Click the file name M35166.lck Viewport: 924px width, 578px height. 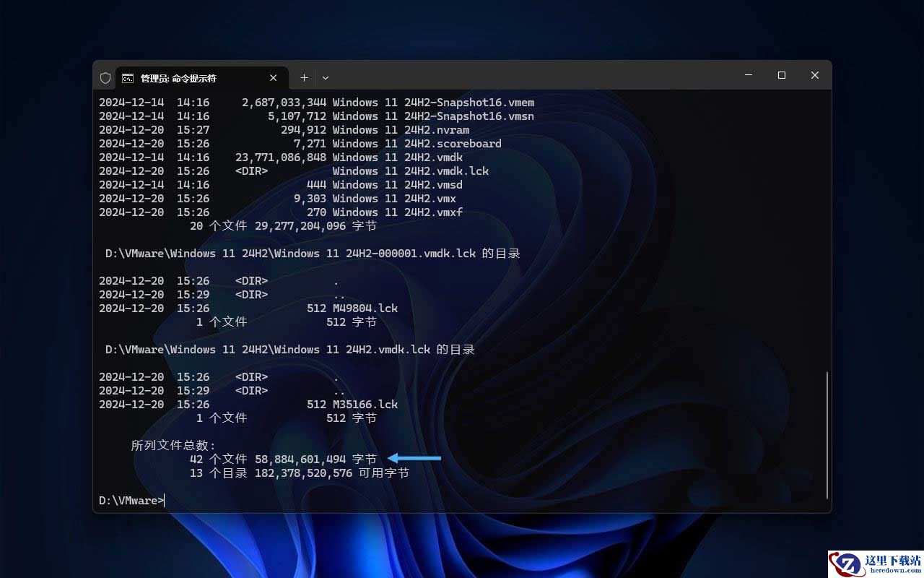365,405
